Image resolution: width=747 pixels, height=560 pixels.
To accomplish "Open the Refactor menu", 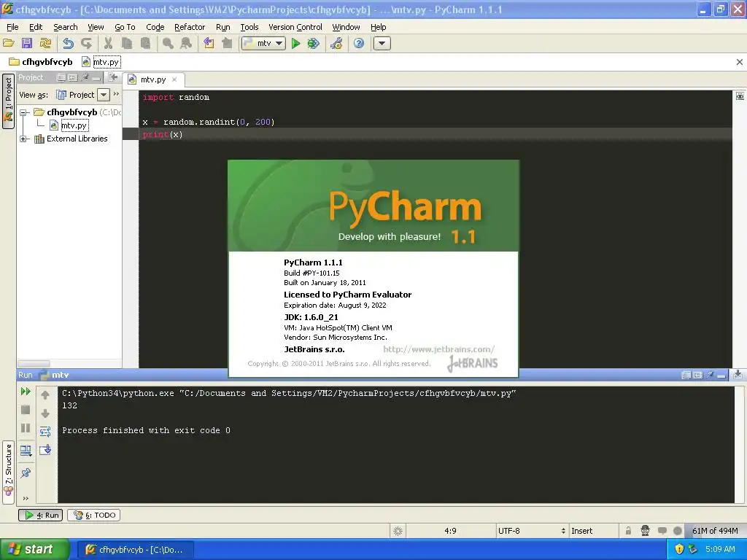I will point(190,27).
